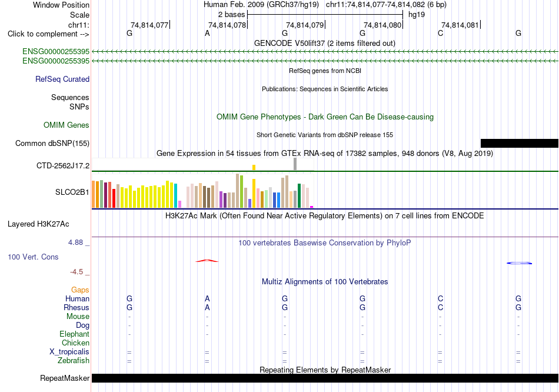Image resolution: width=559 pixels, height=392 pixels.
Task: Select the Dog species label
Action: (82, 325)
